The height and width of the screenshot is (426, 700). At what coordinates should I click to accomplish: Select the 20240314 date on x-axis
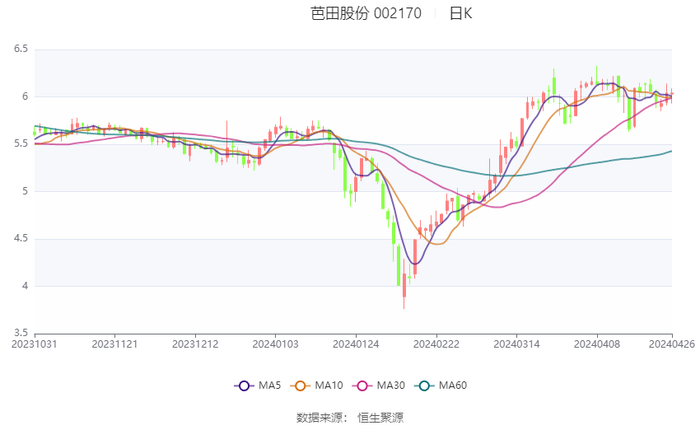click(x=516, y=345)
